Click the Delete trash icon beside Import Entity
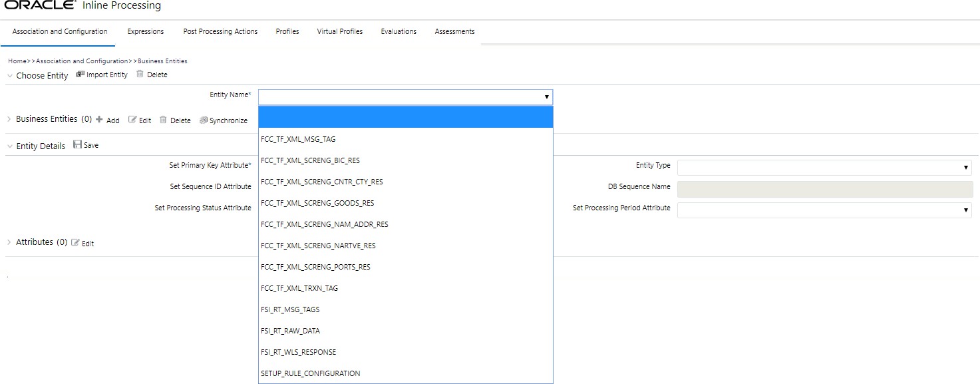 140,75
